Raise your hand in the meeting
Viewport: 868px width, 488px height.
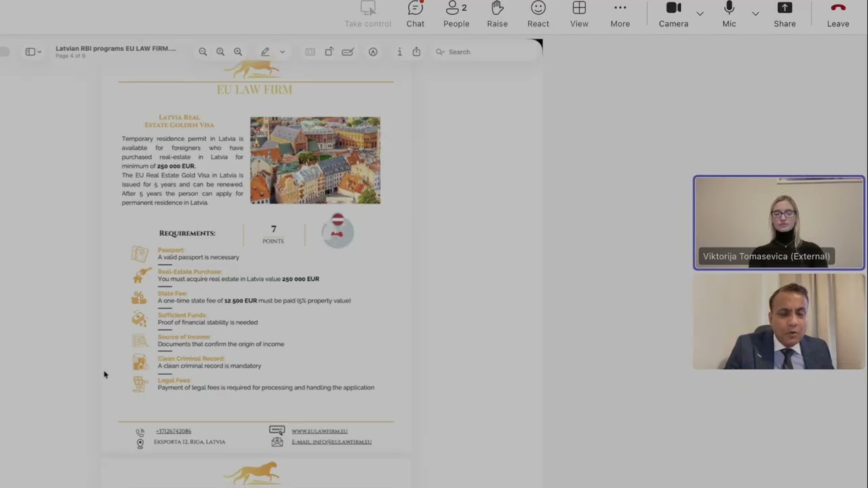(497, 15)
